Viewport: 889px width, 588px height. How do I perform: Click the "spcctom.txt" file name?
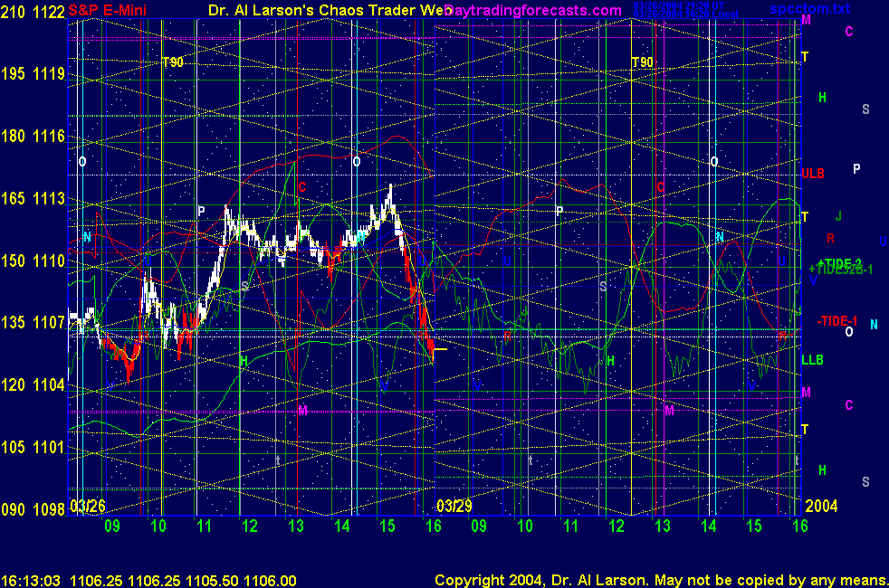click(809, 8)
